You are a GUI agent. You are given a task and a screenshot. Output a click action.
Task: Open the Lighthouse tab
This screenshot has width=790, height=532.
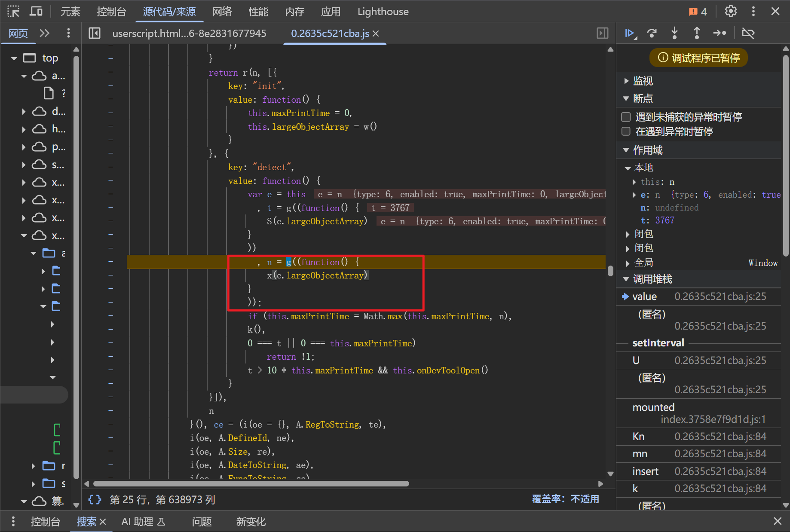pos(383,12)
